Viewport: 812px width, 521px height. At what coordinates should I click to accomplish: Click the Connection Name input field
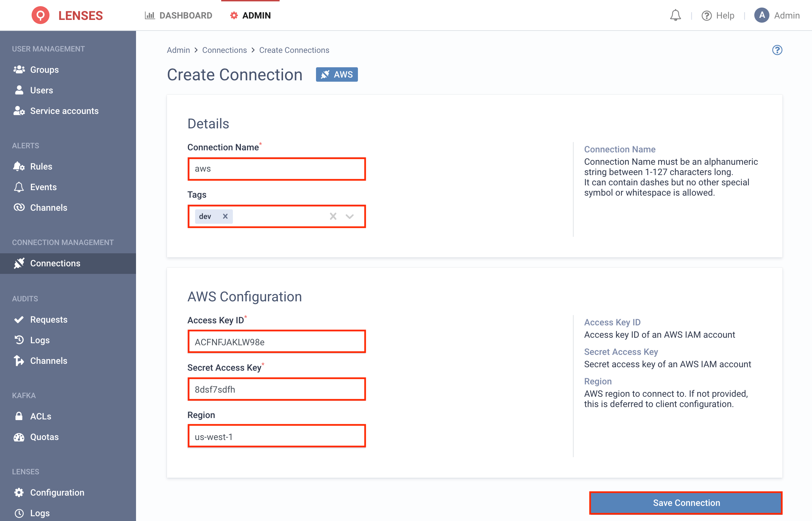click(x=277, y=169)
